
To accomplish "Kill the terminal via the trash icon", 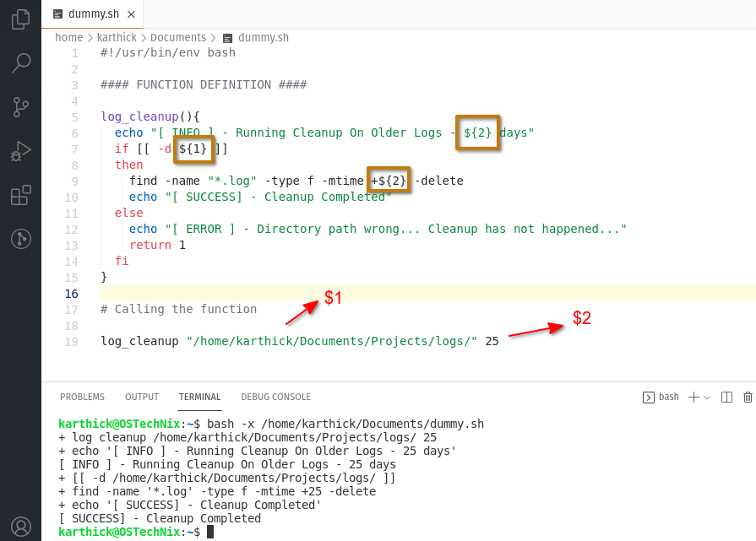I will tap(748, 396).
